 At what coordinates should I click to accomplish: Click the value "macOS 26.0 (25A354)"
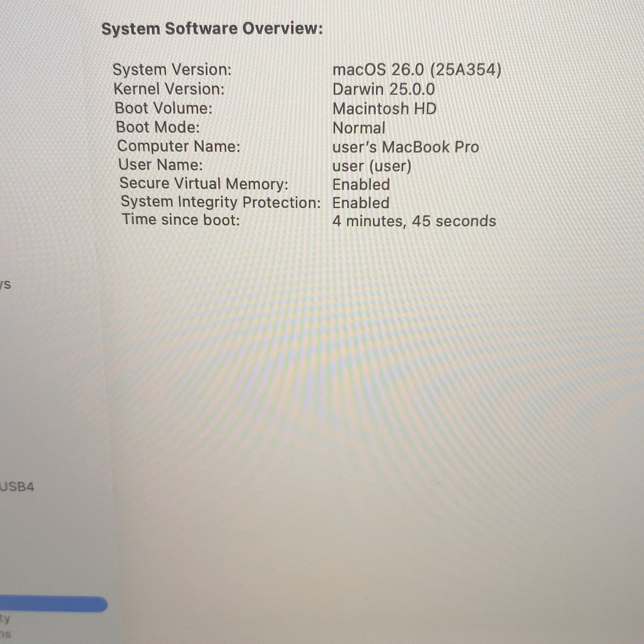click(417, 70)
